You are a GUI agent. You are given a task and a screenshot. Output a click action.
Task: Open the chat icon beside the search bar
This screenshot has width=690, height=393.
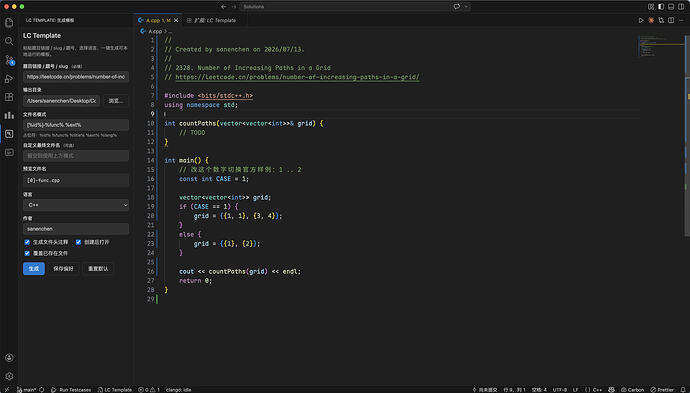point(457,7)
